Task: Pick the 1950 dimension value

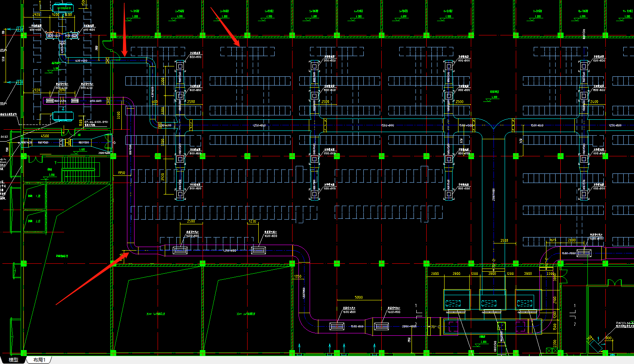Action: click(121, 173)
